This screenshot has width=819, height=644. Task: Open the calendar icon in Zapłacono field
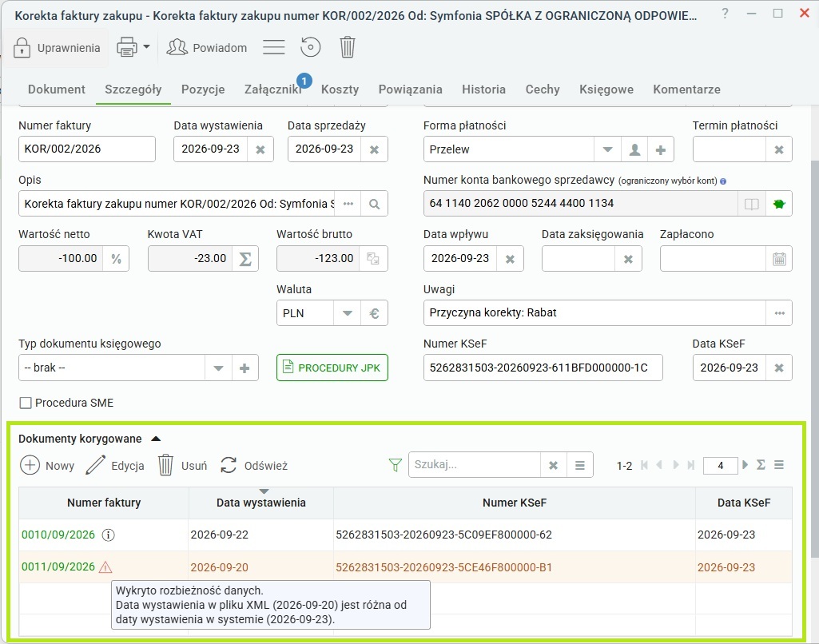(x=779, y=259)
